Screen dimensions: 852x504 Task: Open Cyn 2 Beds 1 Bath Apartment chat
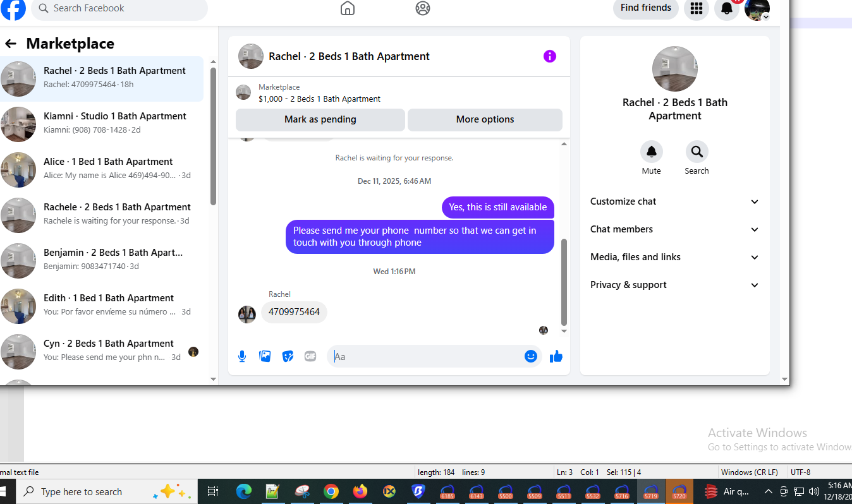102,351
